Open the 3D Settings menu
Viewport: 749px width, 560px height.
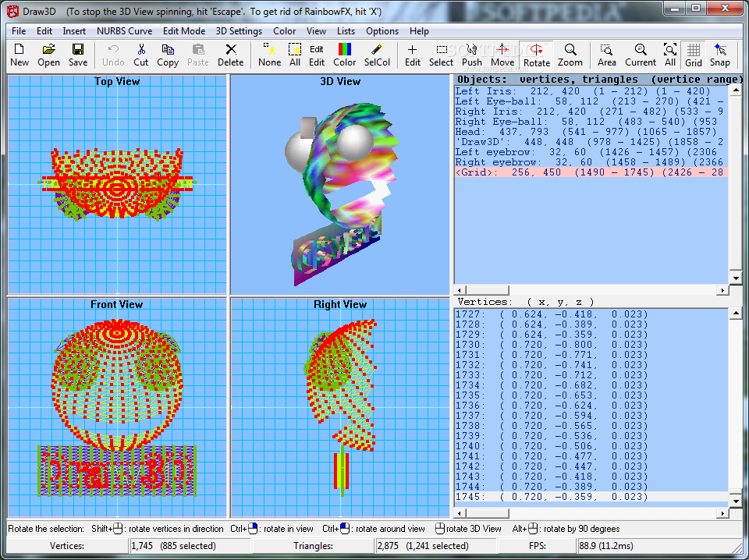[x=239, y=31]
